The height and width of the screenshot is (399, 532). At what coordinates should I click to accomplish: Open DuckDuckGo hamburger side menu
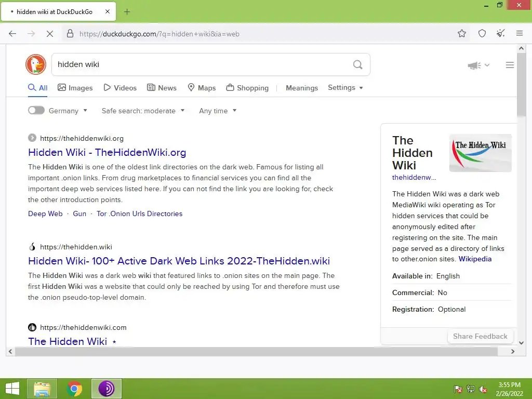(x=510, y=65)
